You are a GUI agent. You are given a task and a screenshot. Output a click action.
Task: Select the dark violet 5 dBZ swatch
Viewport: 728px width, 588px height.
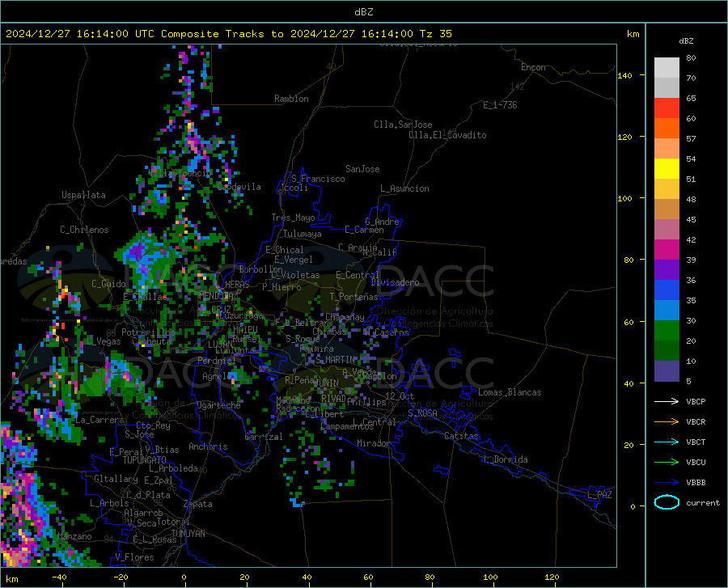click(667, 371)
